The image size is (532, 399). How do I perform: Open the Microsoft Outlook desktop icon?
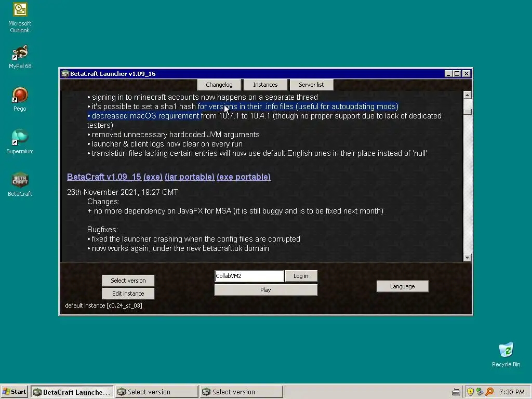(x=20, y=18)
